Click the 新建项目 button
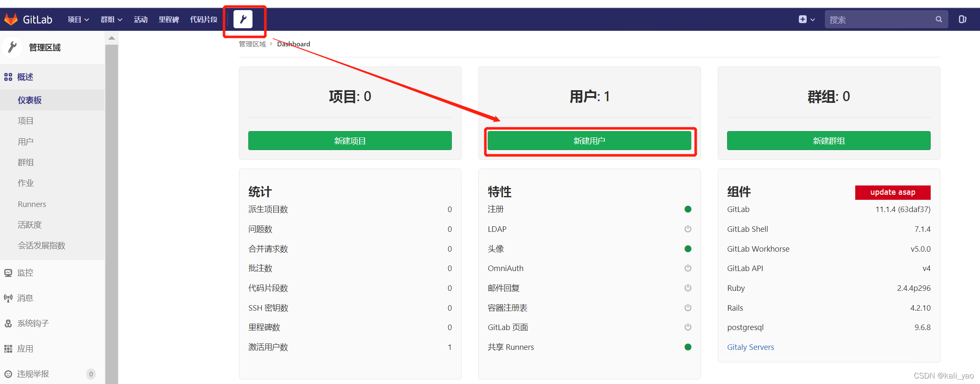 click(x=350, y=141)
